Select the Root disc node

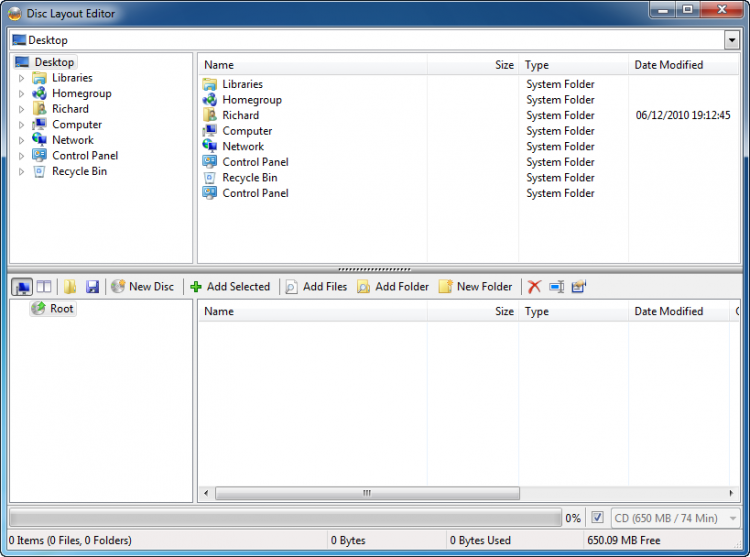[61, 309]
